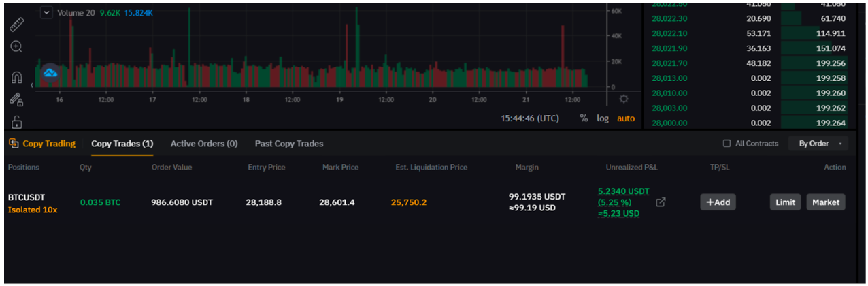Open chart settings gear icon
Image resolution: width=868 pixels, height=286 pixels.
[x=624, y=99]
